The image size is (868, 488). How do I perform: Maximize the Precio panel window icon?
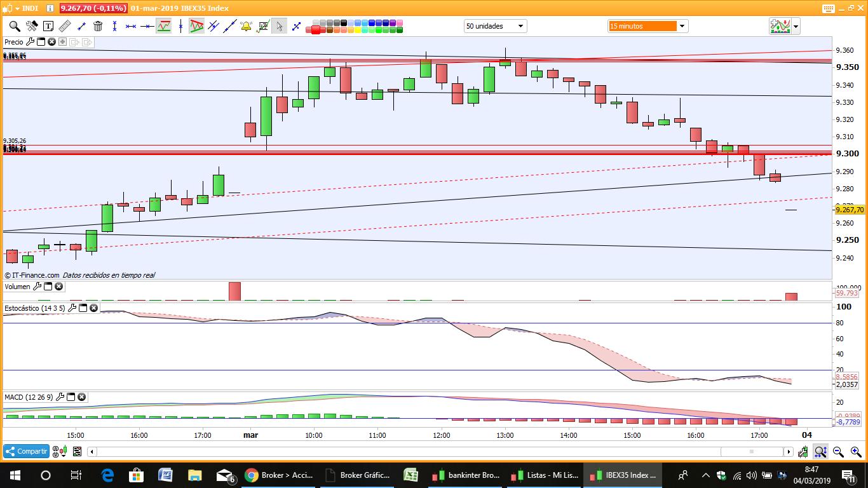(x=41, y=42)
